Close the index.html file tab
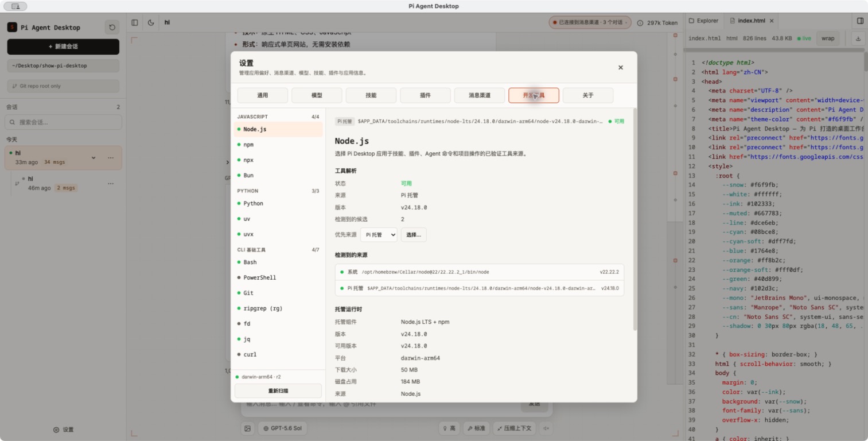The height and width of the screenshot is (441, 868). coord(772,21)
